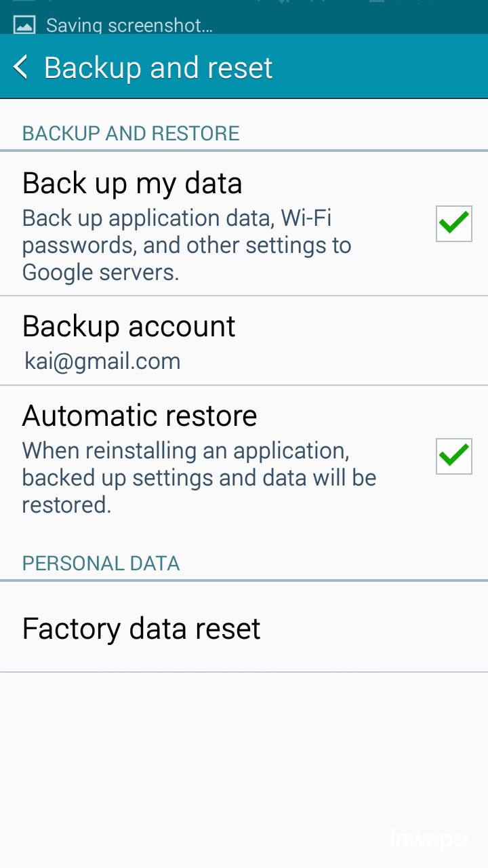Tap the back arrow icon

pyautogui.click(x=21, y=68)
